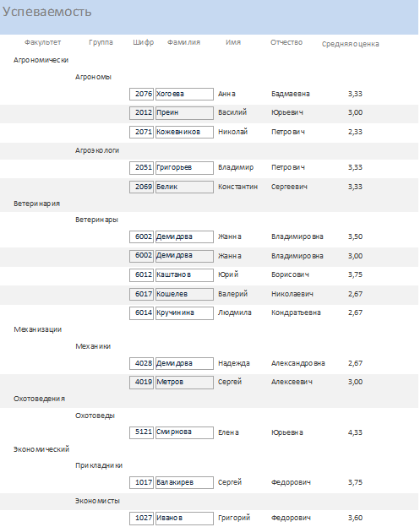Screen dimensions: 420x527
Task: Select the 4,33 average grade value
Action: pos(355,432)
